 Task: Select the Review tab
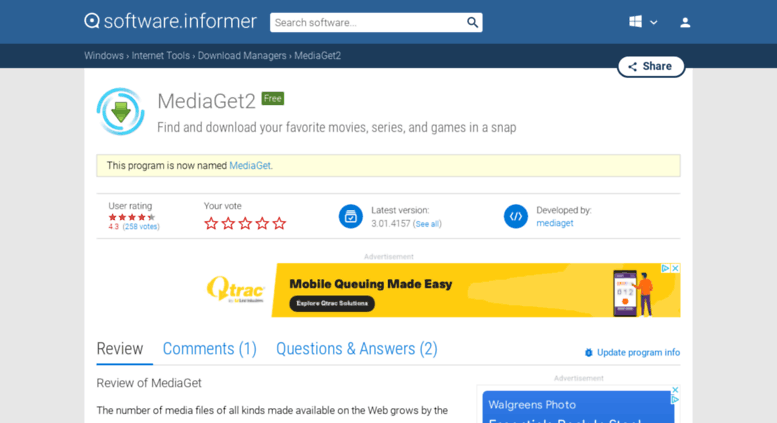120,349
